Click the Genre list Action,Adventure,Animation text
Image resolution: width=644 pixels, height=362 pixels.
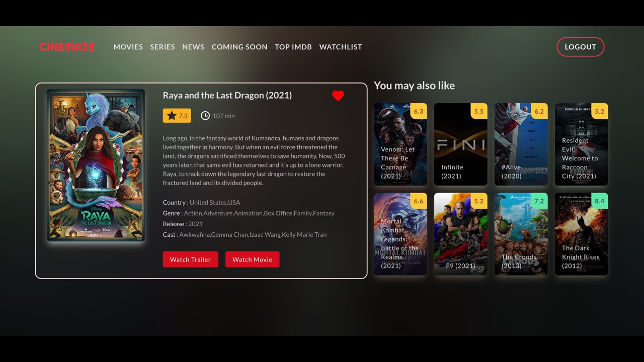point(259,213)
